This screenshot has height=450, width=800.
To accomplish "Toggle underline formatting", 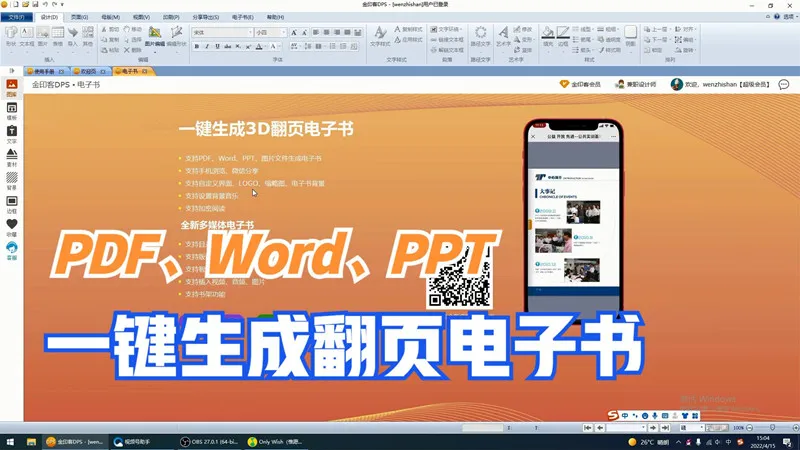I will click(x=217, y=46).
